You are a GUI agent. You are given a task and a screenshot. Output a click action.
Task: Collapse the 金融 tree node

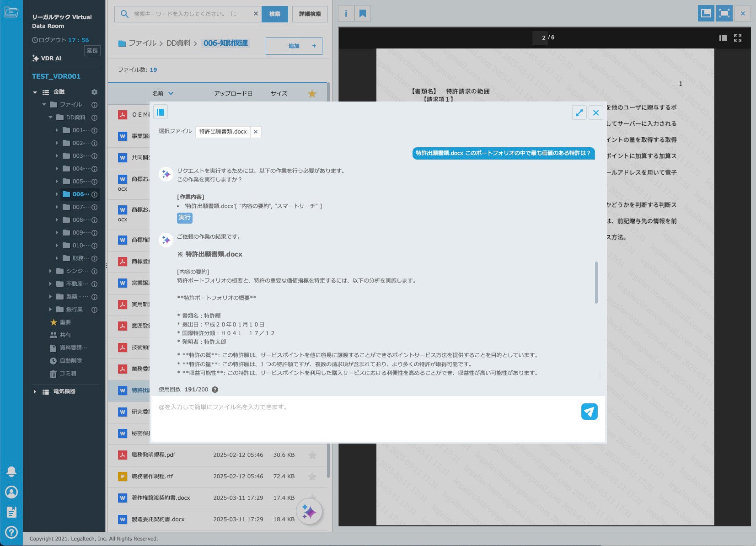point(35,92)
